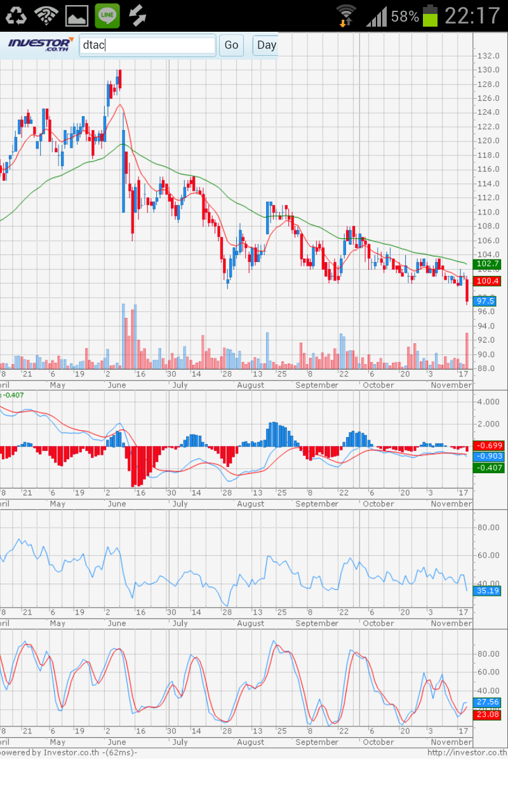Tap the Investor.co.th logo
The image size is (508, 812).
(x=39, y=45)
